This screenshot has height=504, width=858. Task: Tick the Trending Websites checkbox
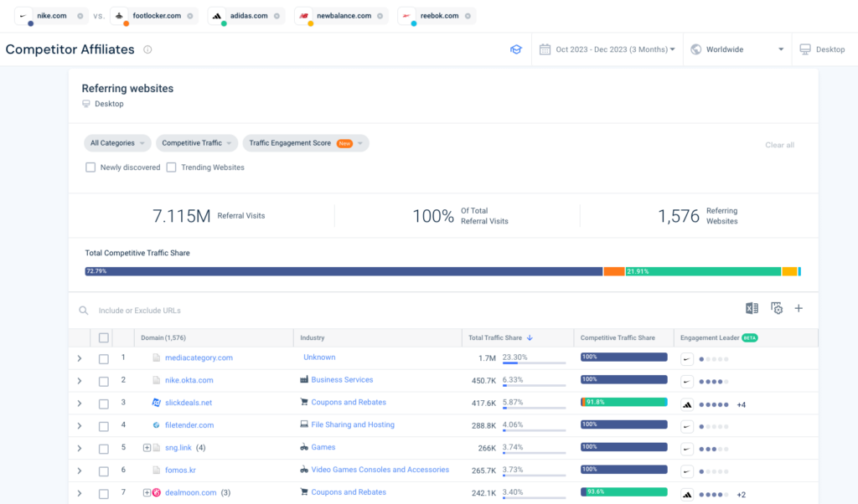tap(171, 167)
